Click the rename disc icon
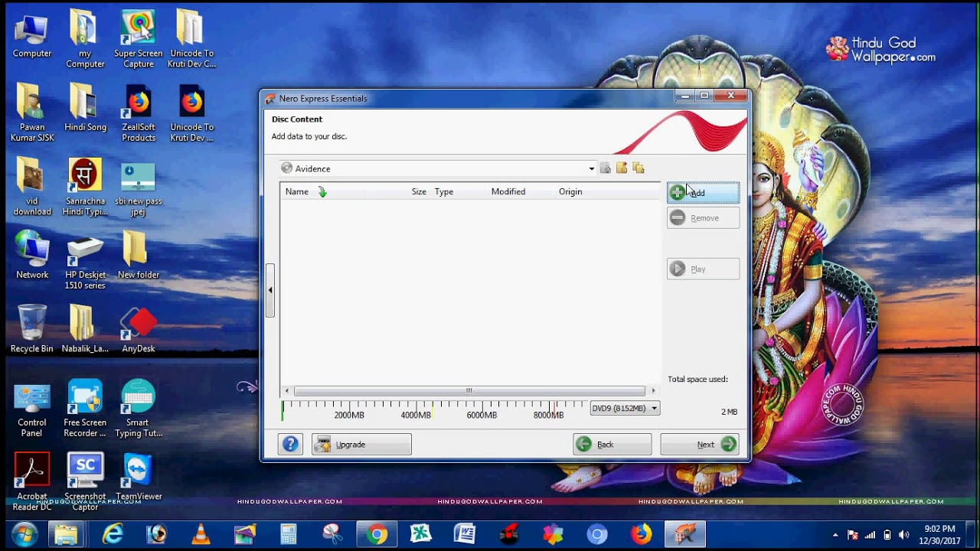980x551 pixels. click(606, 168)
